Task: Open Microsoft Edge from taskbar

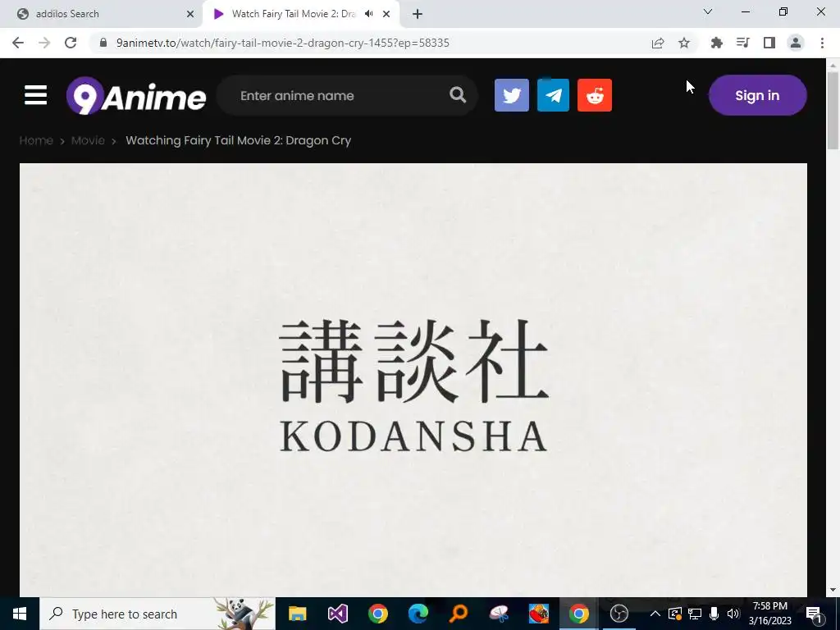Action: pos(418,614)
